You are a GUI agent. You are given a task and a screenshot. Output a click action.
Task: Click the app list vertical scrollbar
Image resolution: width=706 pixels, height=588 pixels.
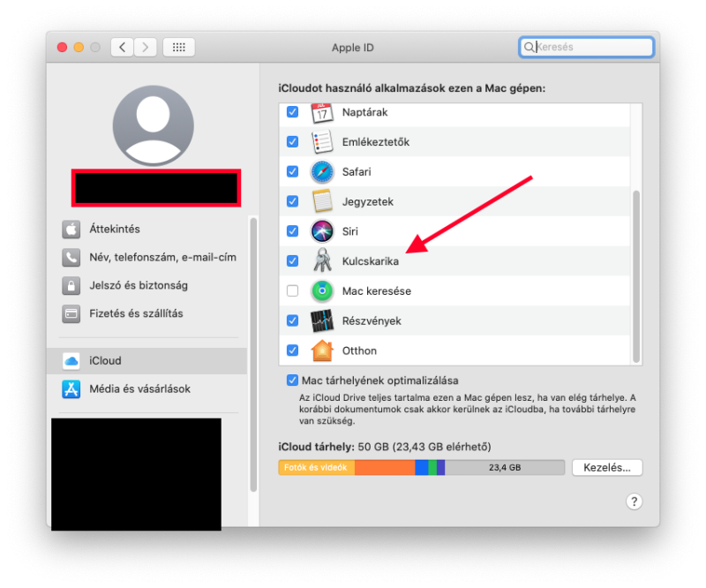(x=636, y=276)
